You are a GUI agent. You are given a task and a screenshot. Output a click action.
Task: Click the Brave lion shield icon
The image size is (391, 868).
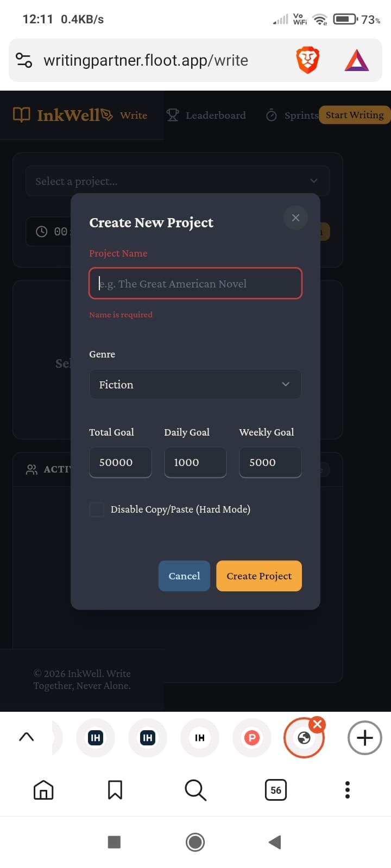tap(307, 60)
